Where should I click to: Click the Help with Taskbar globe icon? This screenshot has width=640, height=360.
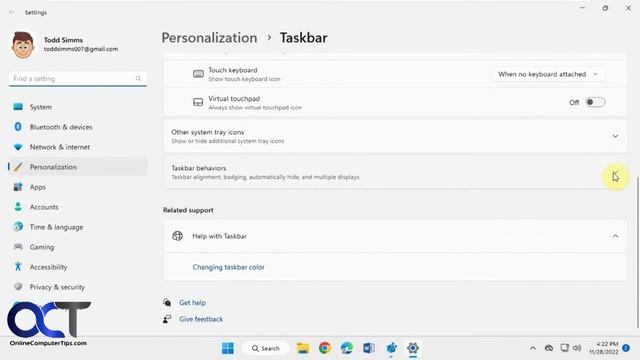[178, 236]
